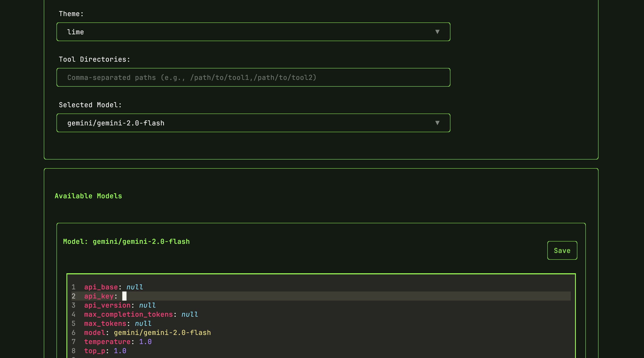Click the model: gemini/gemini-2.0-flash editor line

click(321, 332)
